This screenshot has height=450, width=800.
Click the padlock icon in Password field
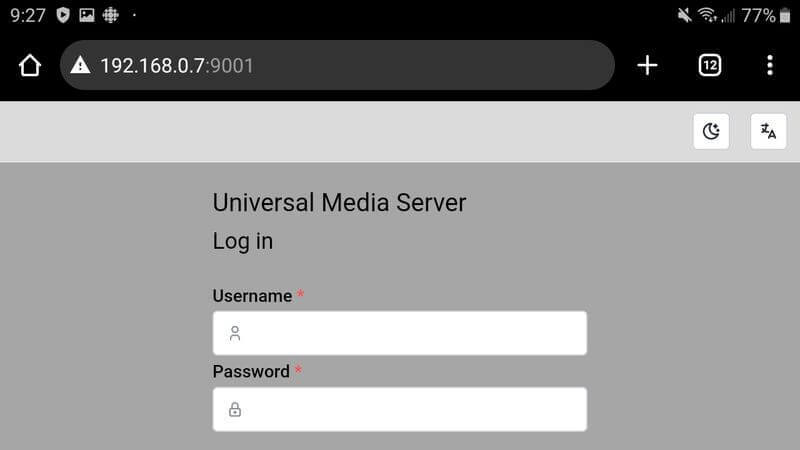coord(235,409)
